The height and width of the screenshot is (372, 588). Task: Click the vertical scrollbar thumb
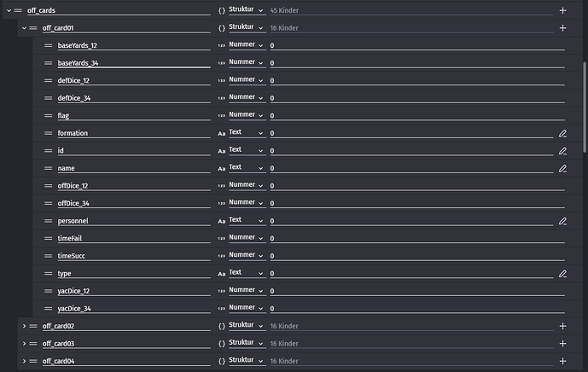(585, 85)
